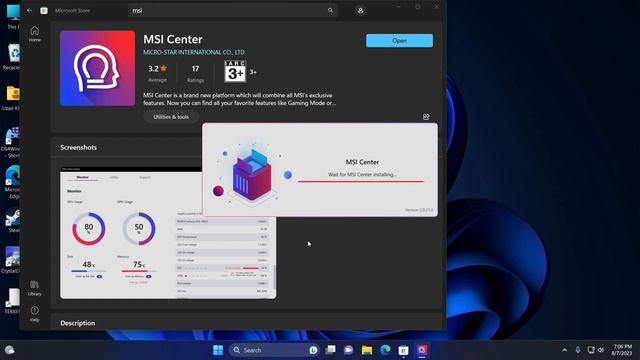Click the IARC 3+ rating badge
The width and height of the screenshot is (640, 360).
[235, 71]
